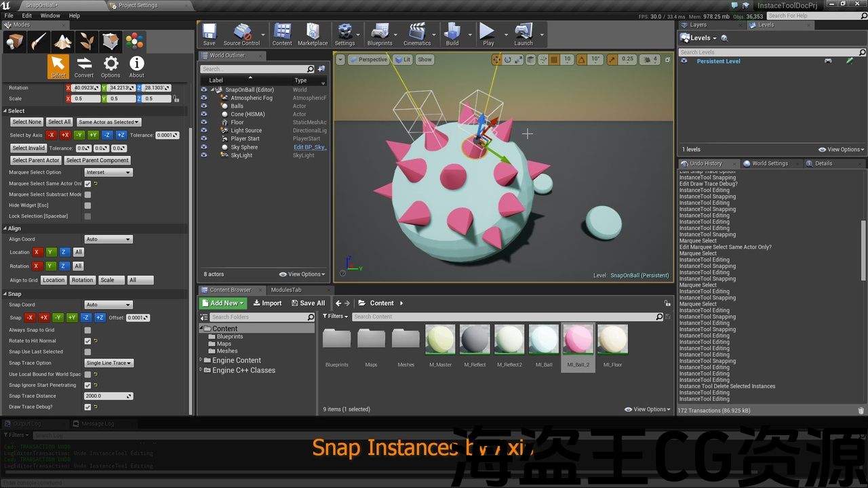Image resolution: width=868 pixels, height=488 pixels.
Task: Click the Add New button
Action: pyautogui.click(x=223, y=304)
